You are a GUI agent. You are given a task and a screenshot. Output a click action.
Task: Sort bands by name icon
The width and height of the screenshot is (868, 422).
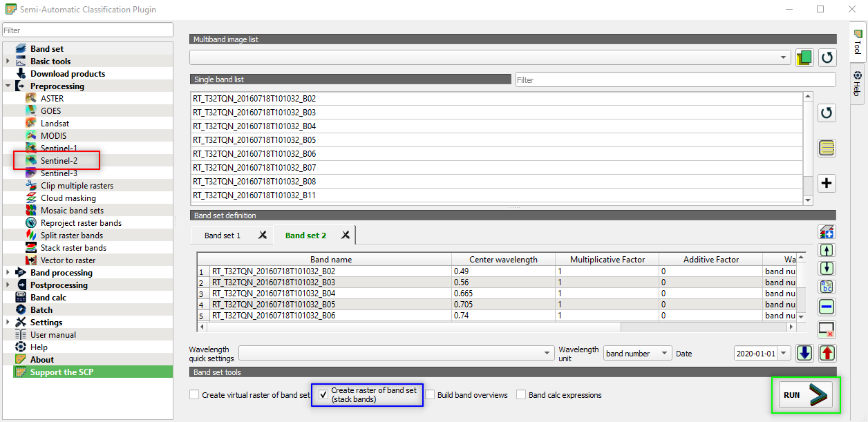point(827,287)
